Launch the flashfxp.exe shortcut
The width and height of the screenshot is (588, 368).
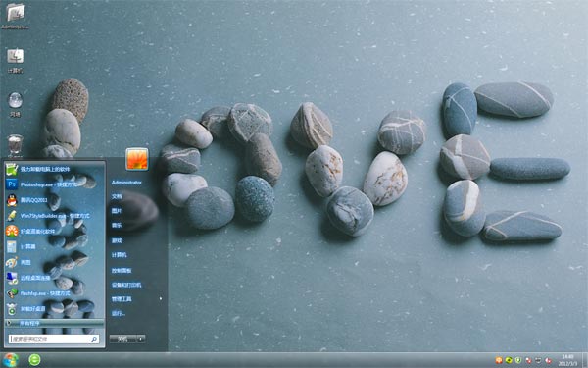tap(55, 293)
